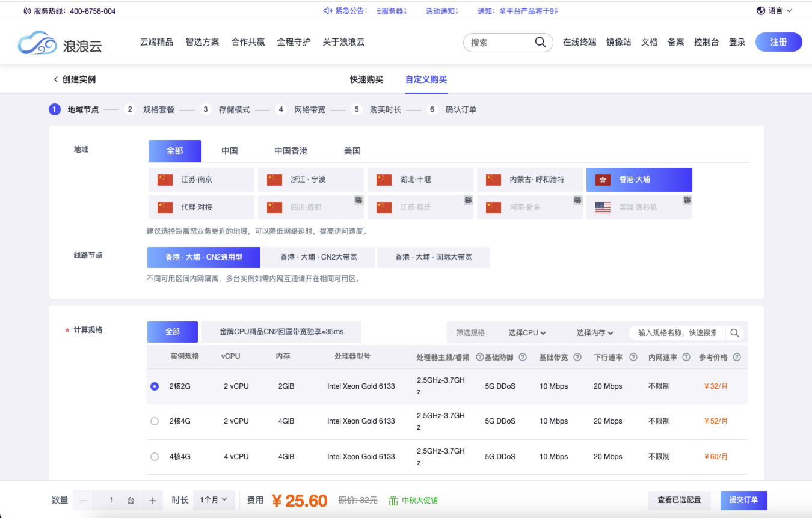
Task: Click step 2 规格套餐 in progress bar
Action: coord(150,110)
